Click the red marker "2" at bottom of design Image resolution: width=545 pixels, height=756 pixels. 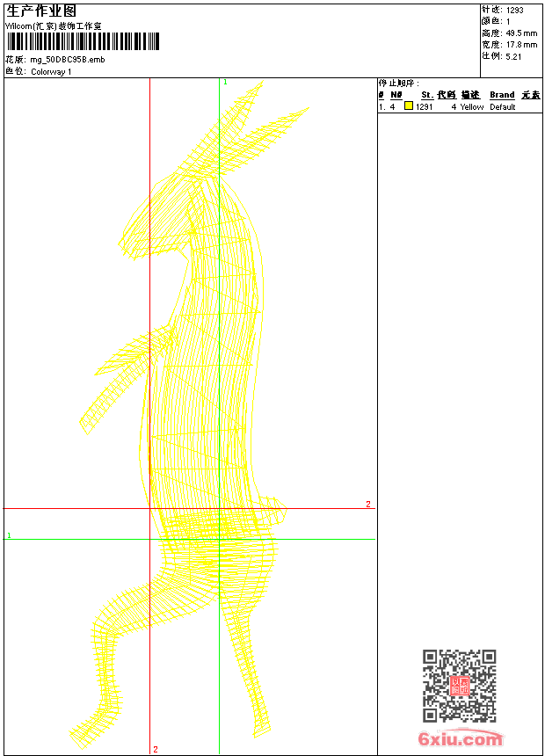coord(155,749)
